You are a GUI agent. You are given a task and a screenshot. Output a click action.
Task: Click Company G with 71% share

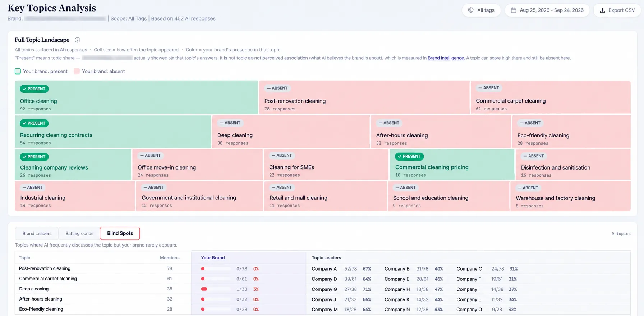[324, 289]
